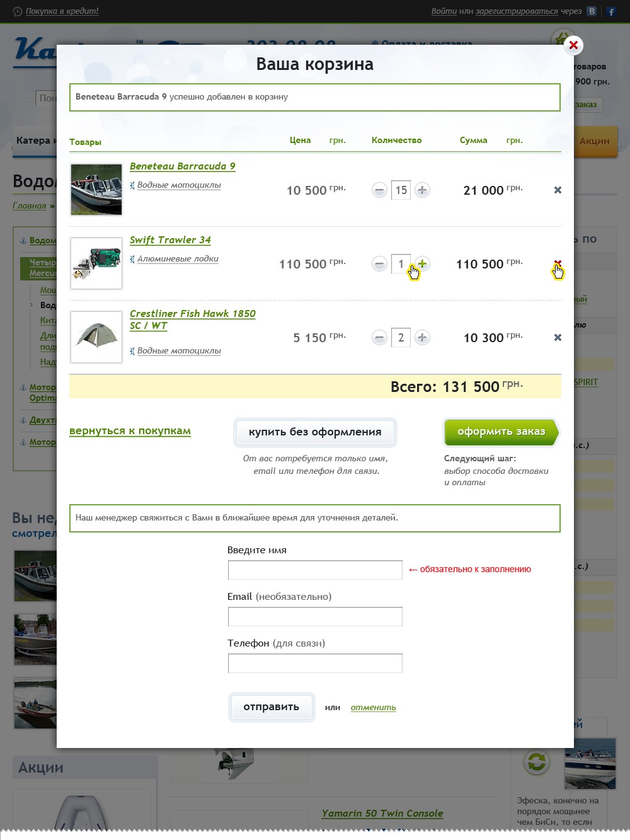Focus the Email input field

[x=315, y=616]
